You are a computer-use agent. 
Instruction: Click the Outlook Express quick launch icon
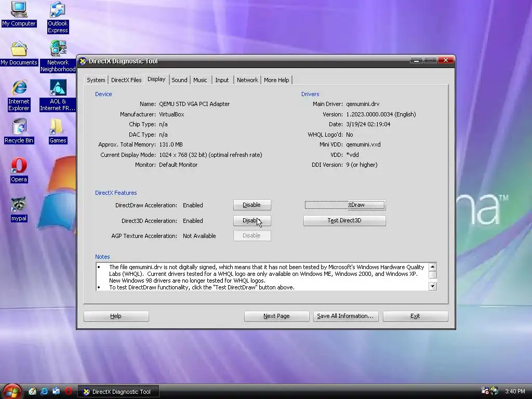pyautogui.click(x=56, y=391)
